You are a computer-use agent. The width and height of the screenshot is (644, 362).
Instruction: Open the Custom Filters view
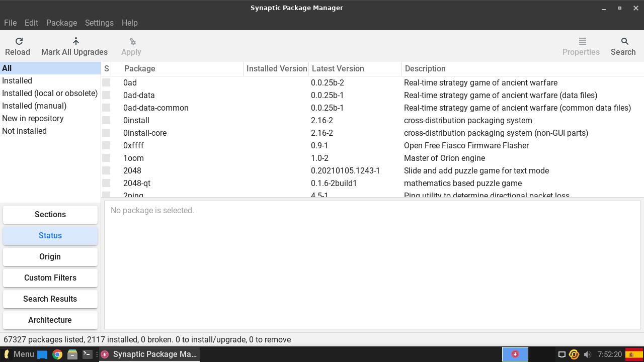pyautogui.click(x=50, y=278)
